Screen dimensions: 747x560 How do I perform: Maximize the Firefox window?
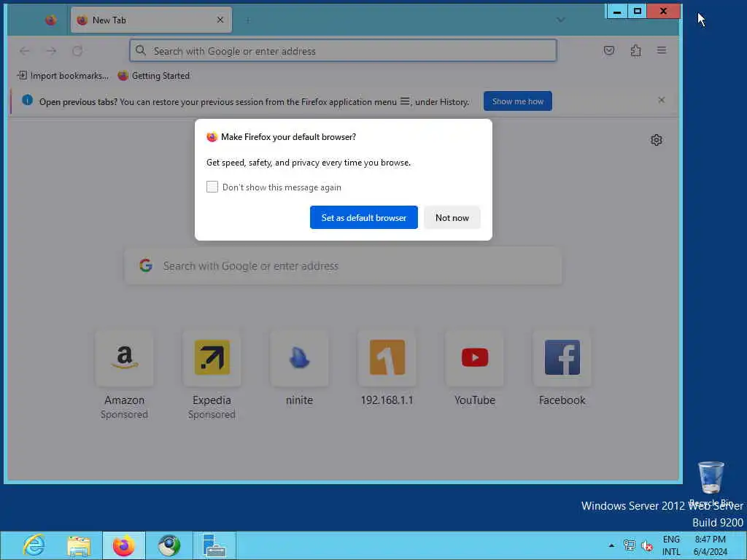pyautogui.click(x=638, y=11)
